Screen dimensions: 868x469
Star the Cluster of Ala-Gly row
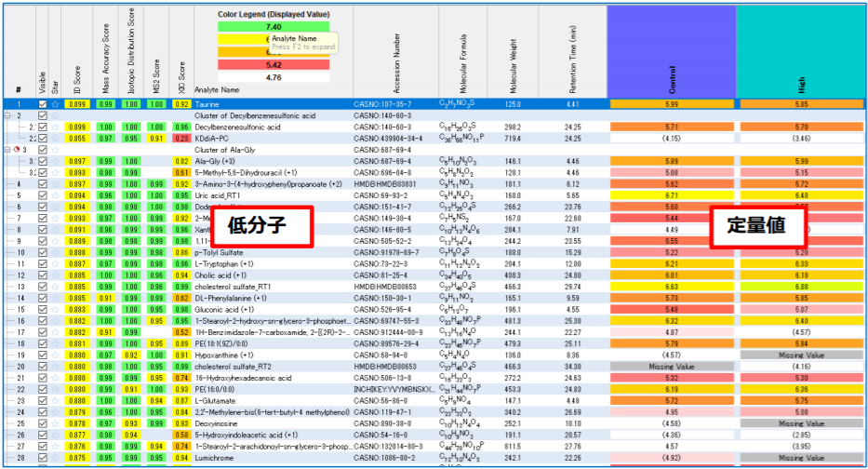pyautogui.click(x=55, y=150)
